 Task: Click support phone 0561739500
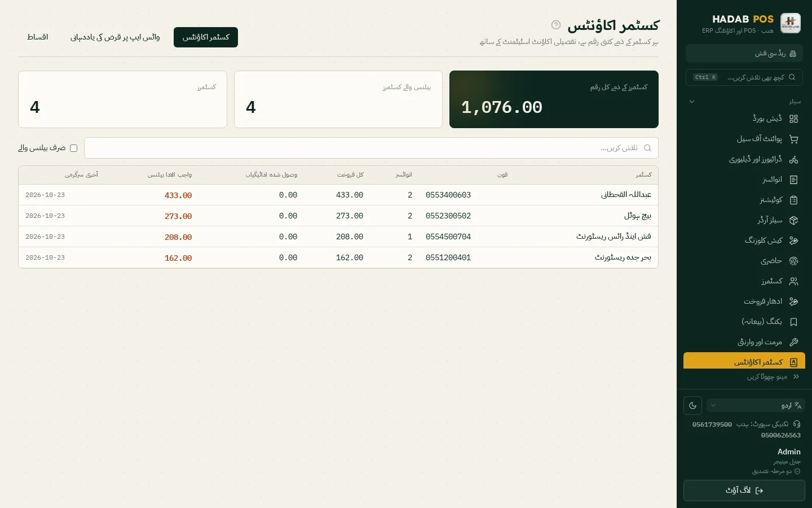[712, 424]
